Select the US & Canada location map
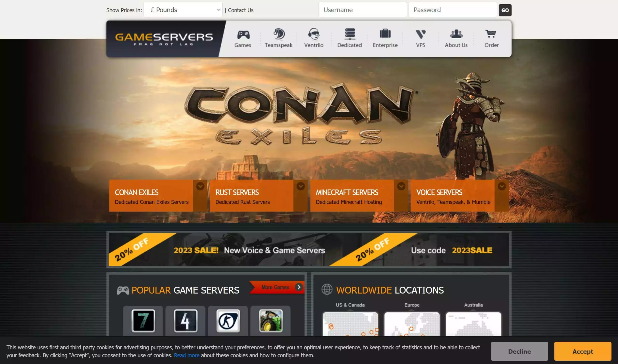The height and width of the screenshot is (364, 618). point(350,324)
